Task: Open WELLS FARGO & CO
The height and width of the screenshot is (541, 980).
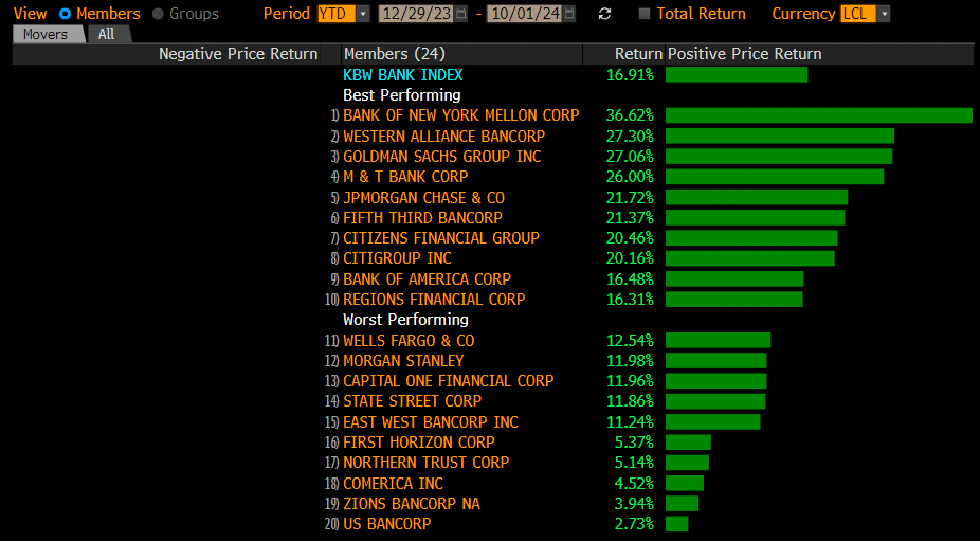Action: coord(409,341)
